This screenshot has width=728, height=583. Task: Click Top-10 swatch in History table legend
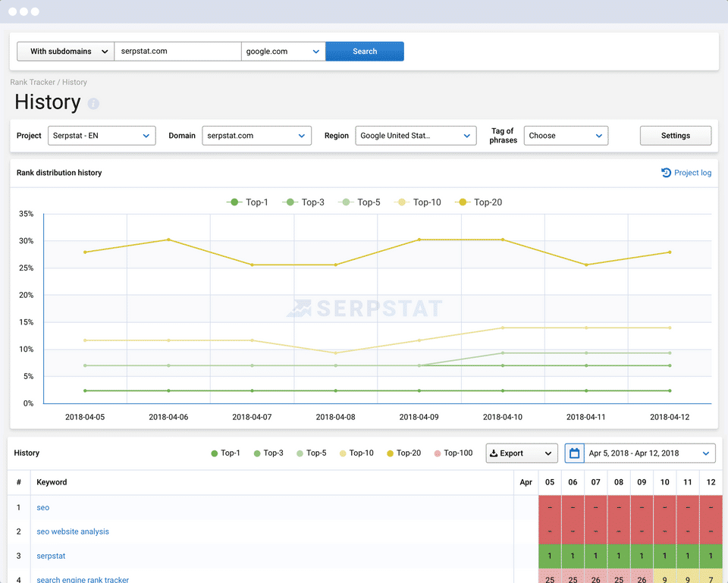(343, 453)
